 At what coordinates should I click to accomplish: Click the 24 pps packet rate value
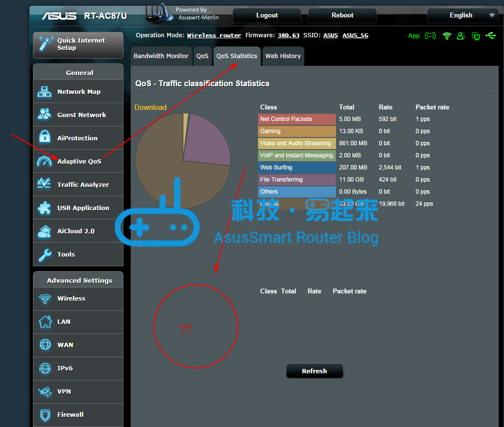click(x=424, y=204)
